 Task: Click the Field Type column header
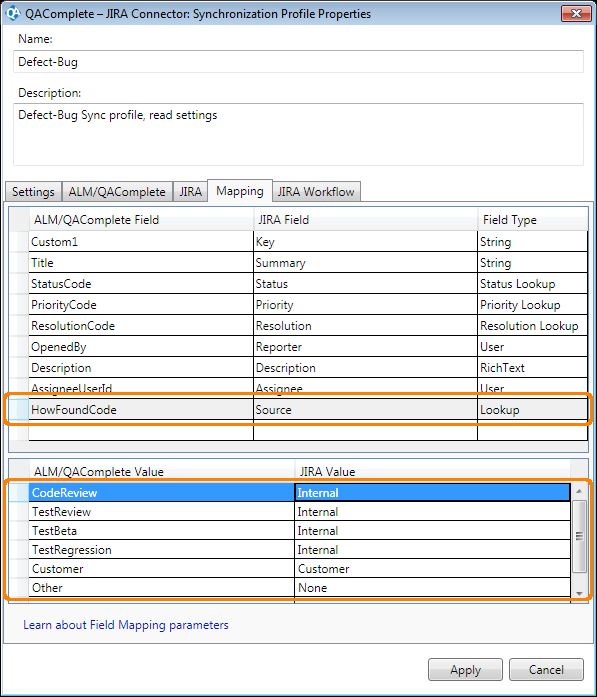point(533,220)
